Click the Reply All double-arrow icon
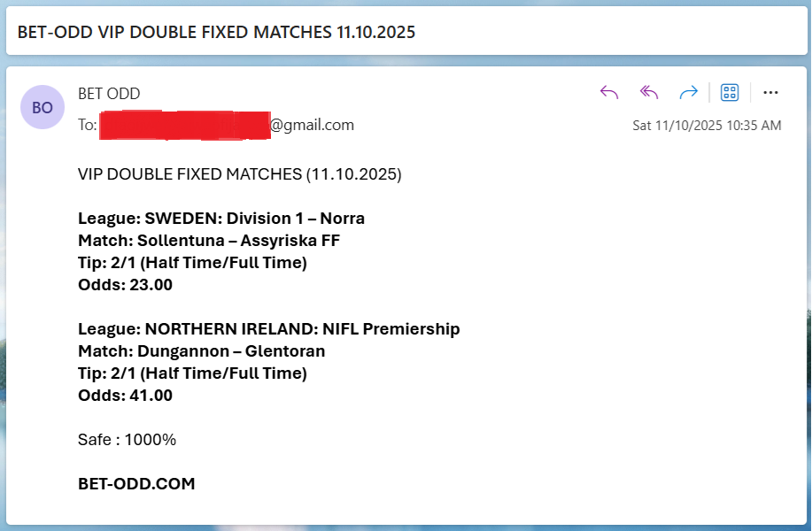The width and height of the screenshot is (812, 531). click(x=649, y=93)
